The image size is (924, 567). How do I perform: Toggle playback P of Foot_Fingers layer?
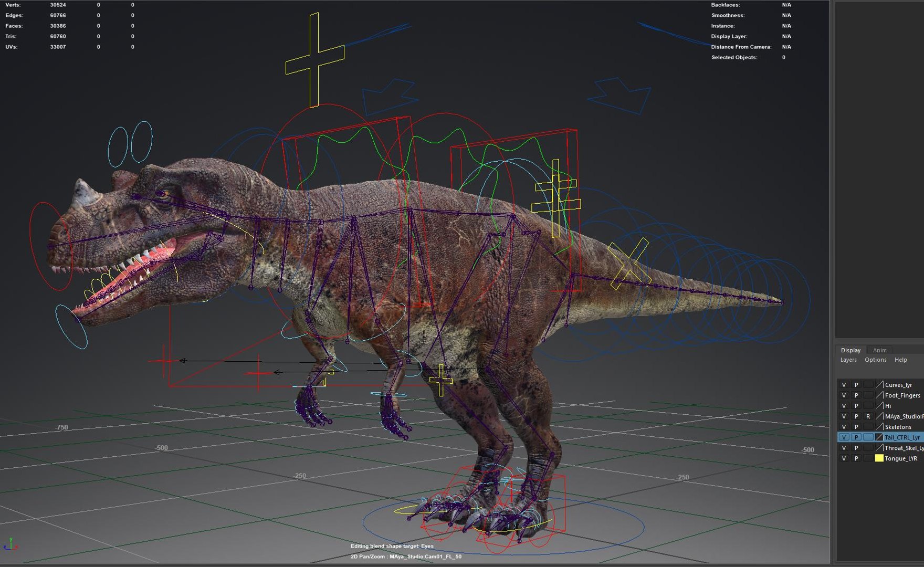(x=856, y=395)
